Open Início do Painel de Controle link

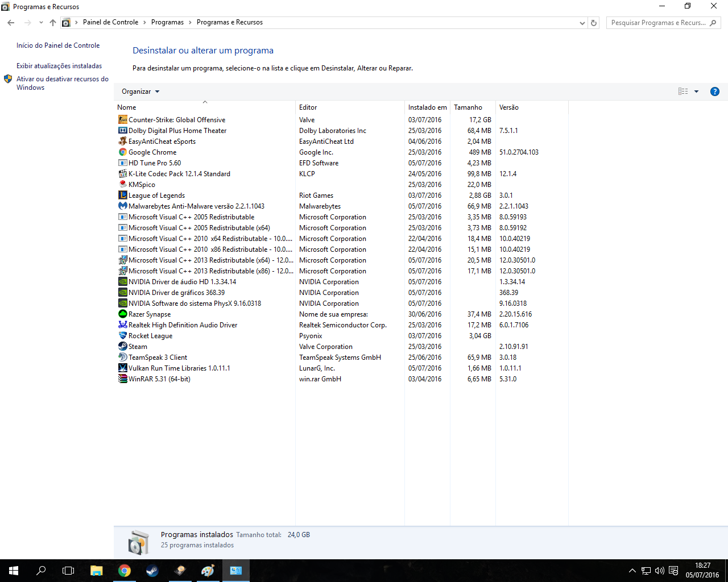point(58,45)
